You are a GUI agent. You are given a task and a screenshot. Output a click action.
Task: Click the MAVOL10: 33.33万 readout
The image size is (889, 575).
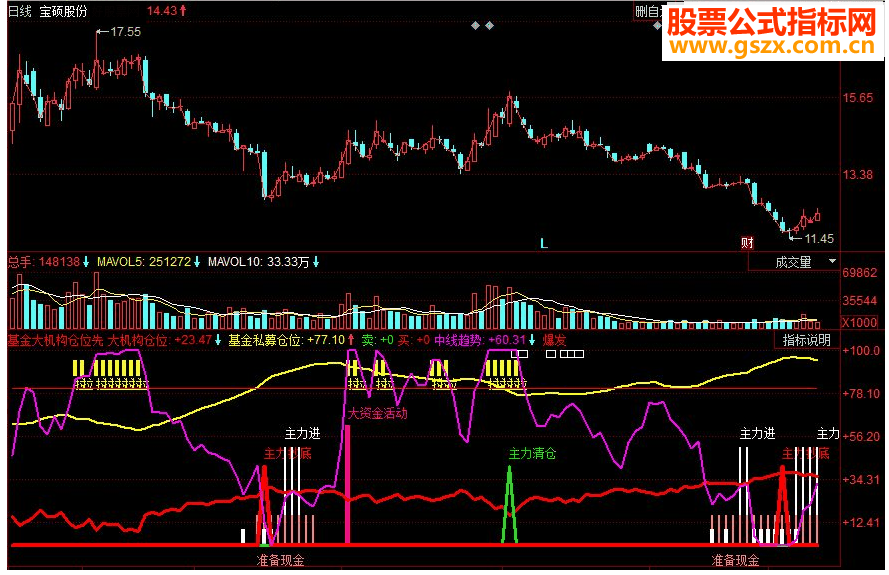point(263,262)
